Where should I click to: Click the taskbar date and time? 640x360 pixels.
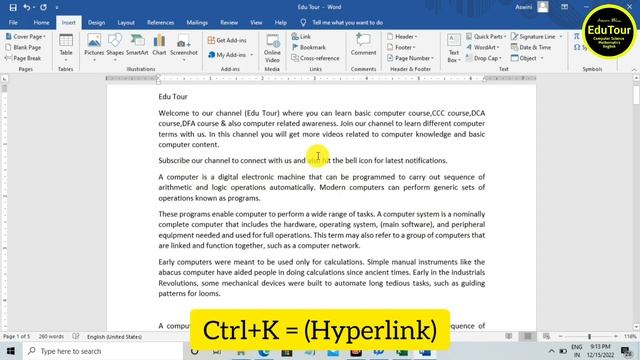point(600,351)
